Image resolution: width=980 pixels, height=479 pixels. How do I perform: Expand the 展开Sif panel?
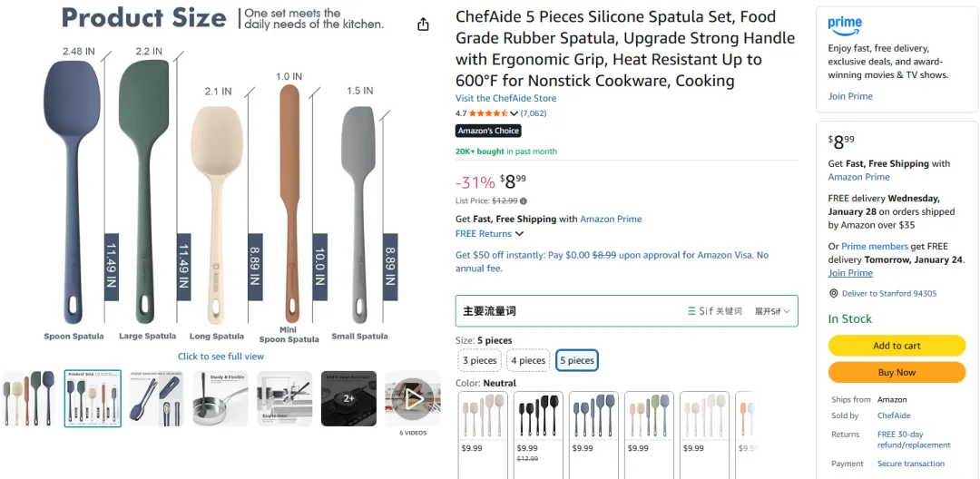[x=771, y=311]
